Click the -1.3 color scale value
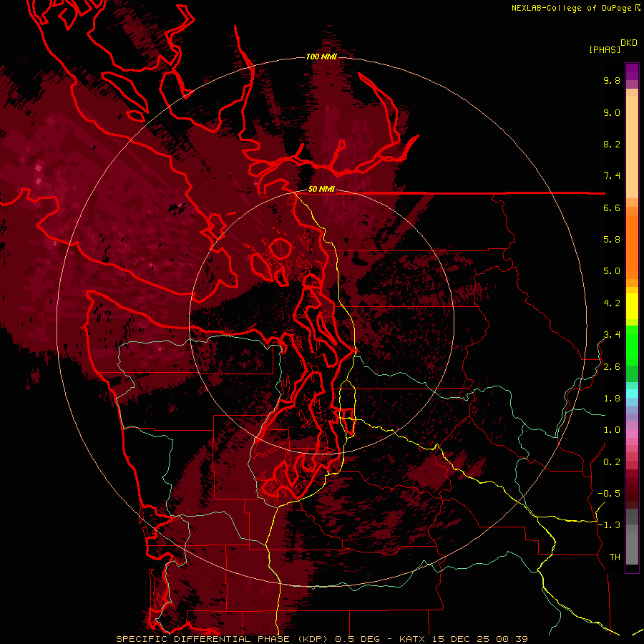 (x=609, y=525)
